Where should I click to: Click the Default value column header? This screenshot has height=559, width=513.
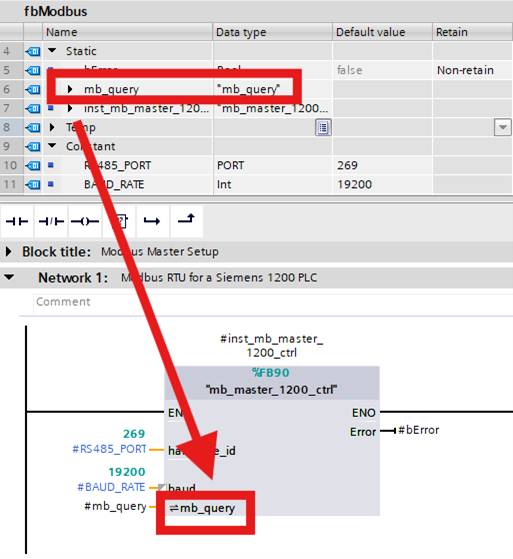(383, 32)
